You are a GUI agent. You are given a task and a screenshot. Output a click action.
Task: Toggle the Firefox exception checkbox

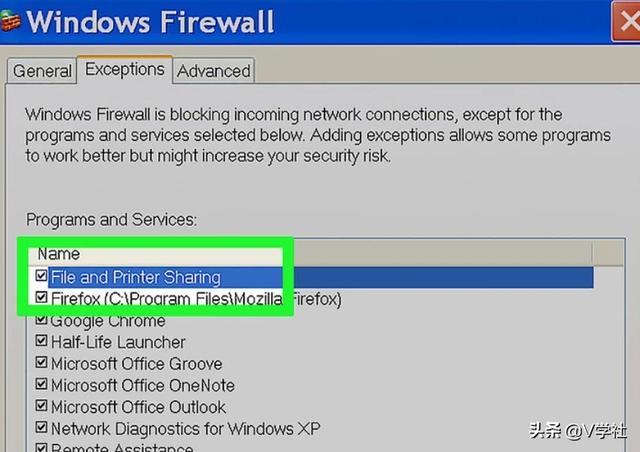pyautogui.click(x=41, y=297)
